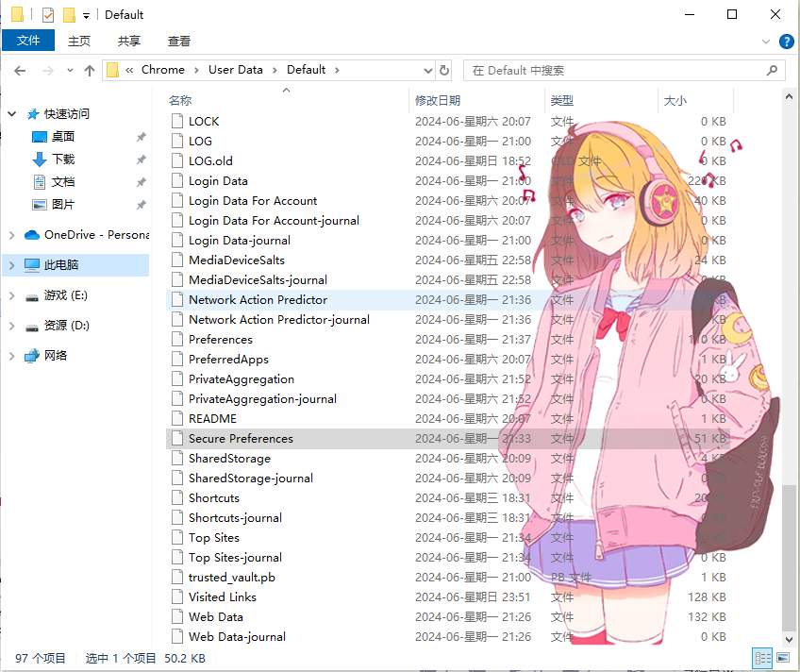Select the LOG file icon

point(177,141)
